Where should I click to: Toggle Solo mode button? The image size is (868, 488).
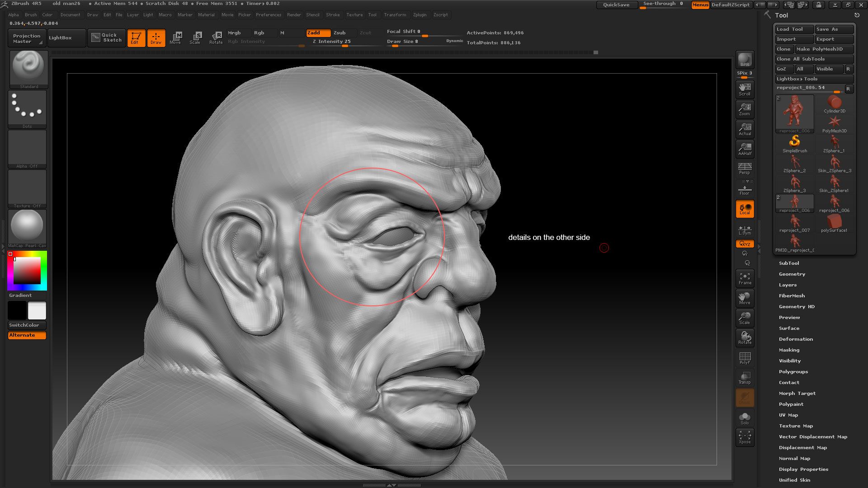(745, 418)
